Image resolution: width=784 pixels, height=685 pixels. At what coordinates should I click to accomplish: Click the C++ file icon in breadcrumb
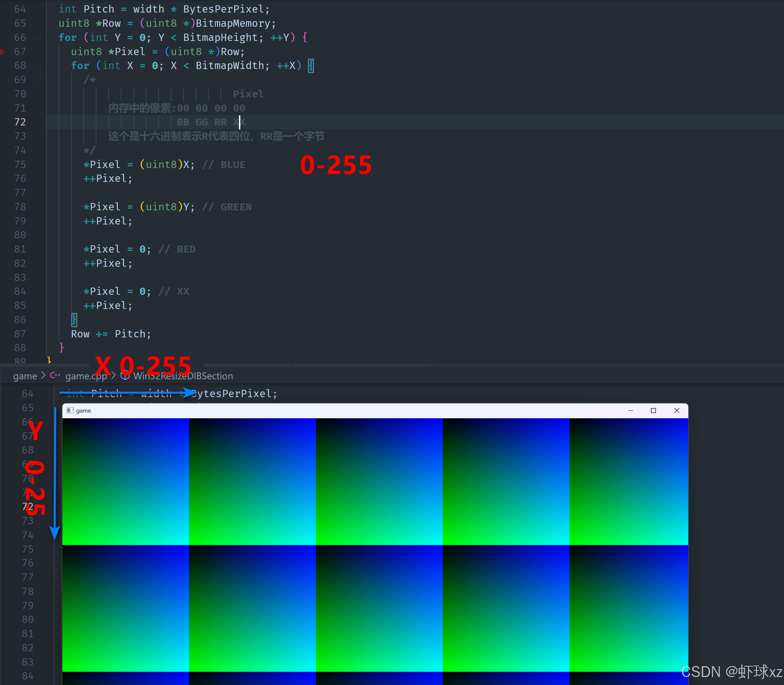pyautogui.click(x=55, y=375)
